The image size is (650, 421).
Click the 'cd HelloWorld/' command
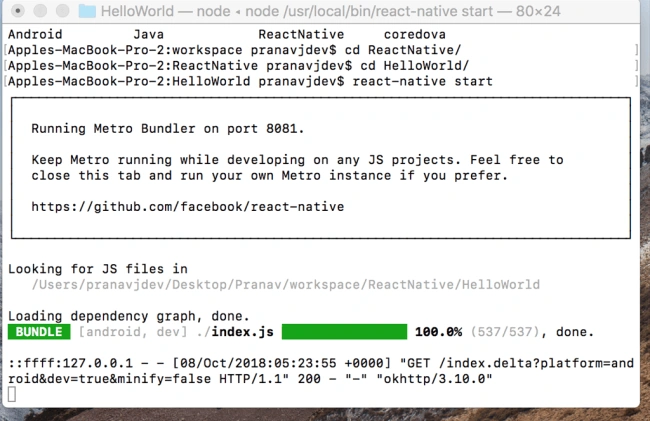click(414, 65)
